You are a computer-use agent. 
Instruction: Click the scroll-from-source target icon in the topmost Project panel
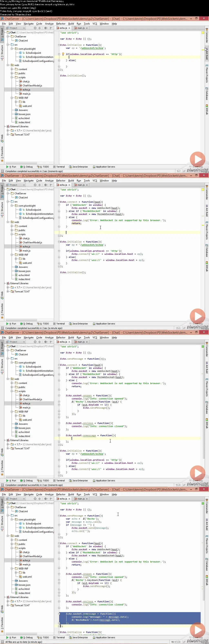(x=35, y=28)
